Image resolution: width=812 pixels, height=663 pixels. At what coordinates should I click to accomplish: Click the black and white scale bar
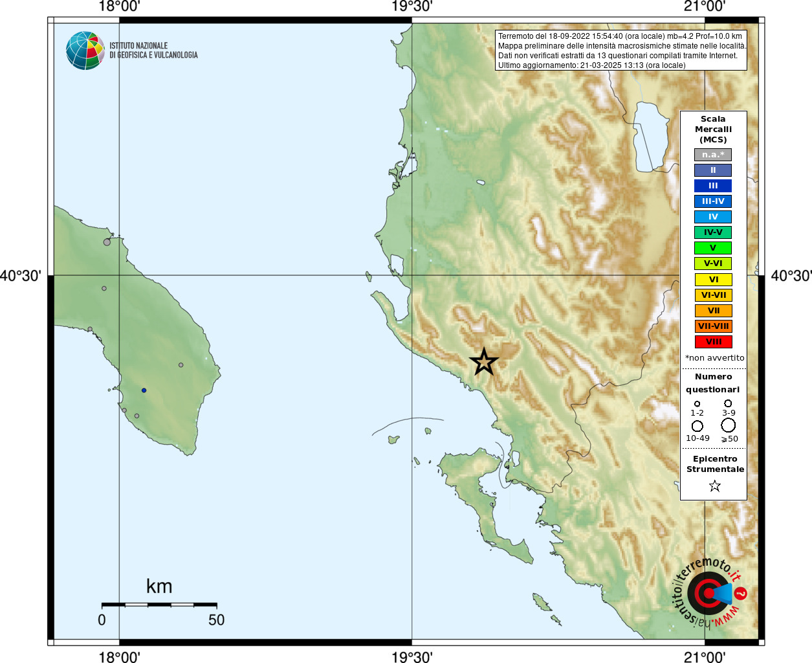(159, 605)
